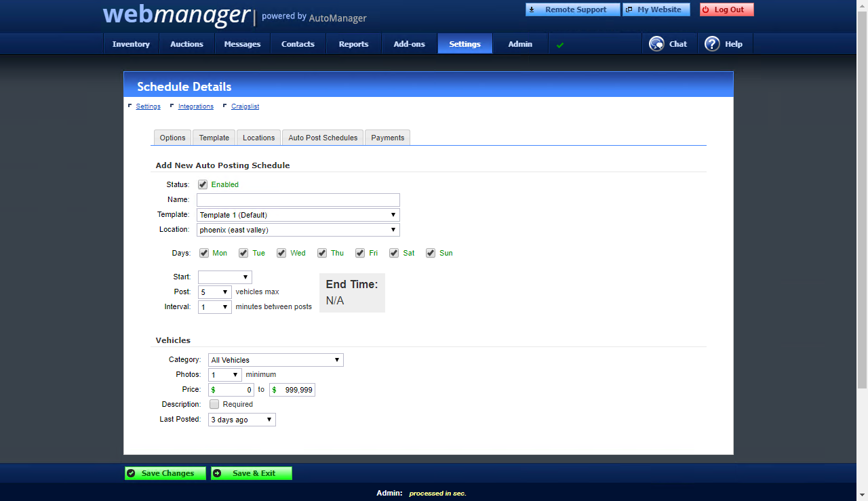Disable the Enabled status checkbox
This screenshot has height=501, width=868.
(x=203, y=184)
